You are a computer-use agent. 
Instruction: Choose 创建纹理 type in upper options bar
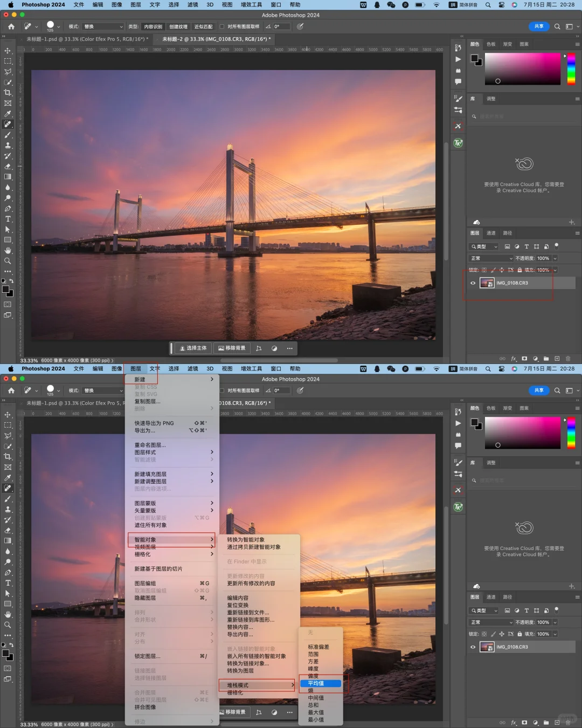(178, 26)
